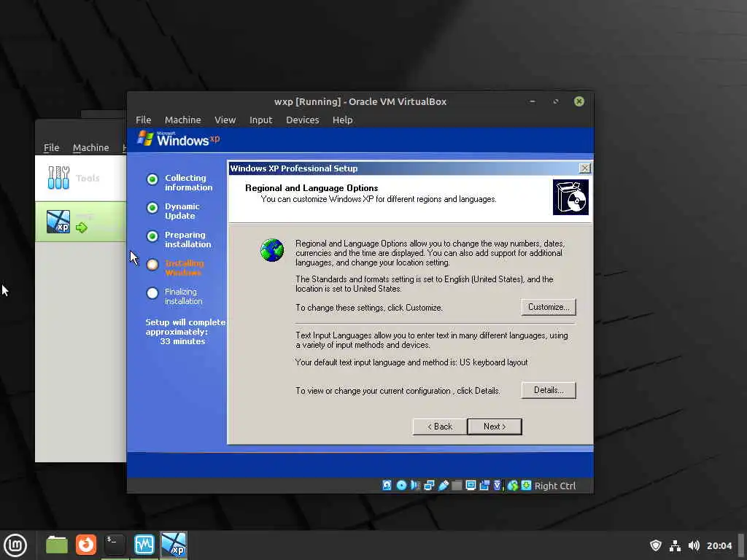Click the globe icon in Setup dialog
This screenshot has width=747, height=560.
click(272, 250)
